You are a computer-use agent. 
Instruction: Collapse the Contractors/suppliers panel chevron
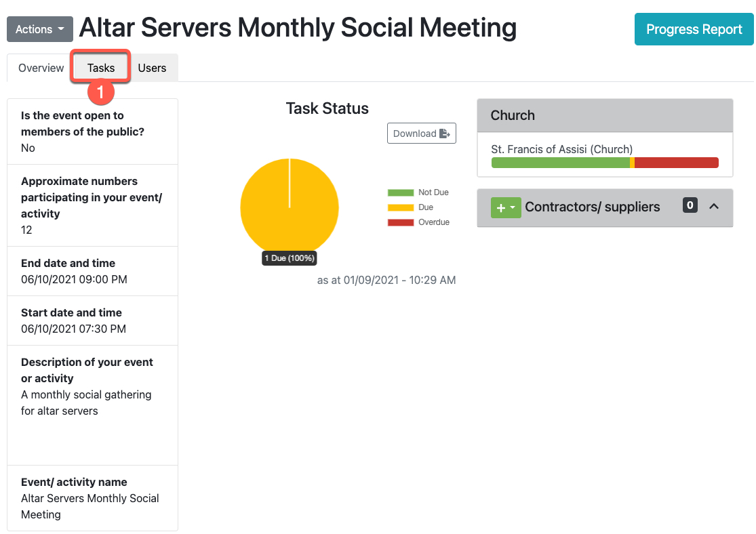pos(713,206)
